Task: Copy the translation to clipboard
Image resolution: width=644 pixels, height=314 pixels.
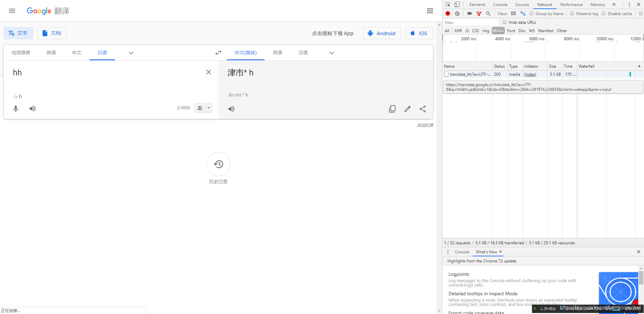Action: [x=392, y=109]
